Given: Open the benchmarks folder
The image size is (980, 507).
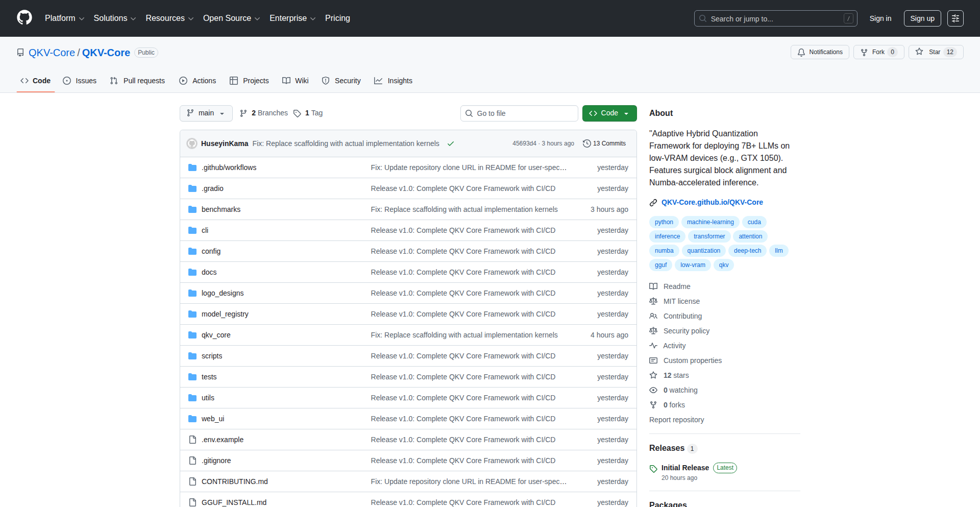Looking at the screenshot, I should [220, 209].
